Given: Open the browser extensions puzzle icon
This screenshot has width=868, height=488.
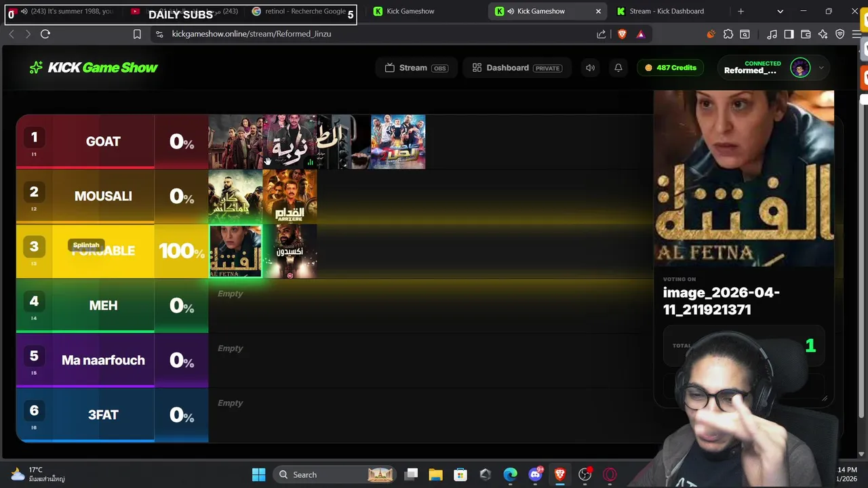Looking at the screenshot, I should [x=728, y=34].
